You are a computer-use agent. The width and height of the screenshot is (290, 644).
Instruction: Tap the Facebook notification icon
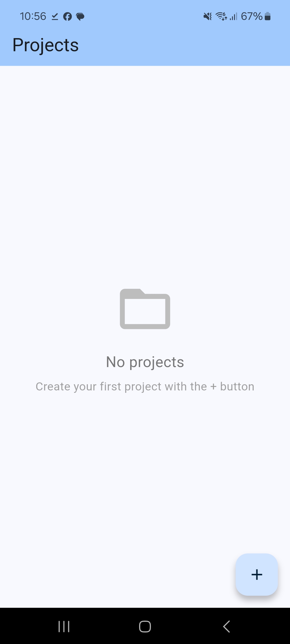click(67, 17)
